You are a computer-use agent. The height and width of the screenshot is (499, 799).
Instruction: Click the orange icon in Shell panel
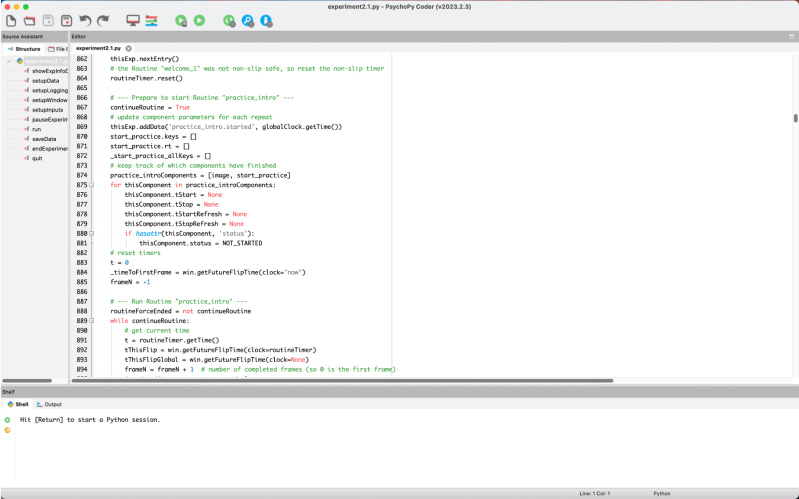(7, 430)
